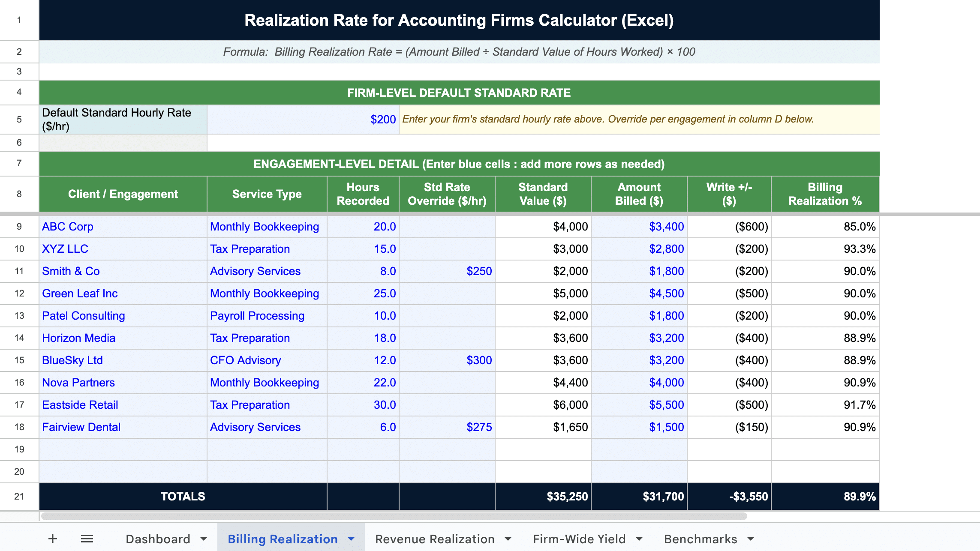Image resolution: width=980 pixels, height=551 pixels.
Task: Select the title cell Realization Rate Calculator
Action: [x=459, y=20]
